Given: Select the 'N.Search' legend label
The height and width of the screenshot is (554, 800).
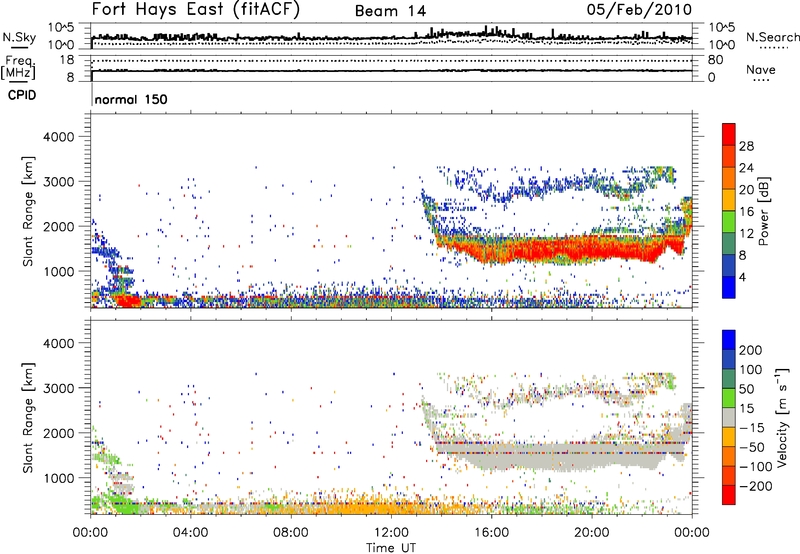Looking at the screenshot, I should point(772,37).
